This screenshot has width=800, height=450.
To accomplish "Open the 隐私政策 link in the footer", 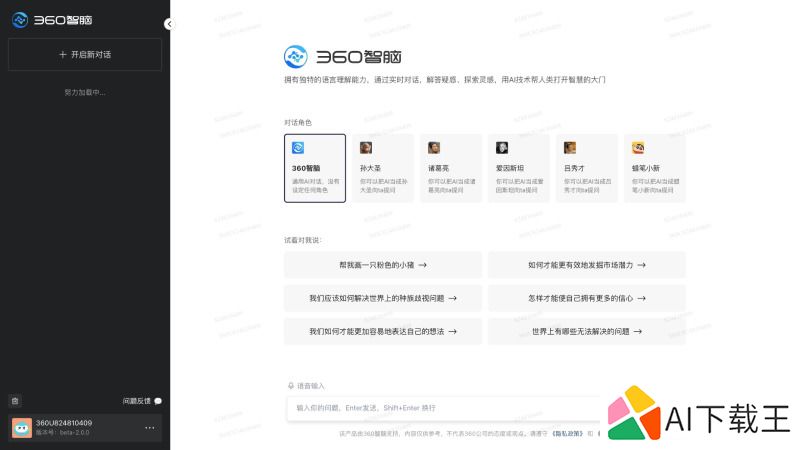I will point(567,434).
